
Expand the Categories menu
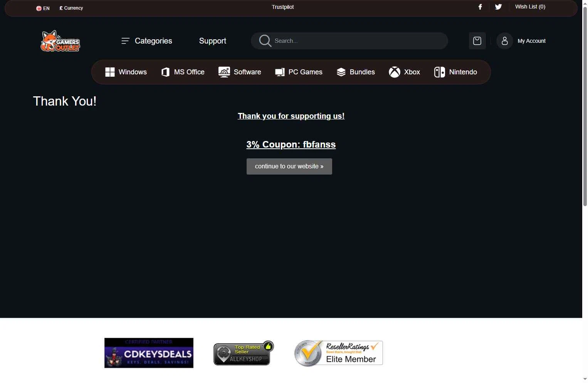click(x=147, y=41)
